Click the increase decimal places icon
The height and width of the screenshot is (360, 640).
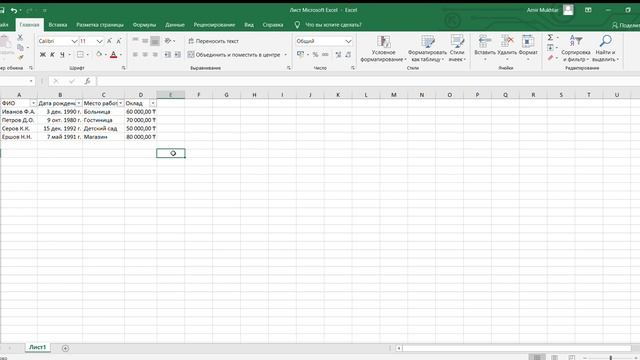338,54
